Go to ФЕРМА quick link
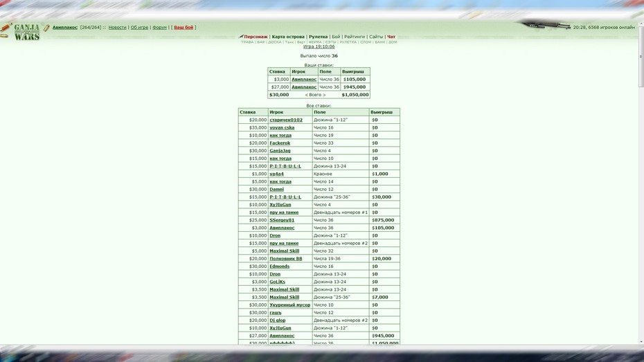644x362 pixels. point(315,42)
